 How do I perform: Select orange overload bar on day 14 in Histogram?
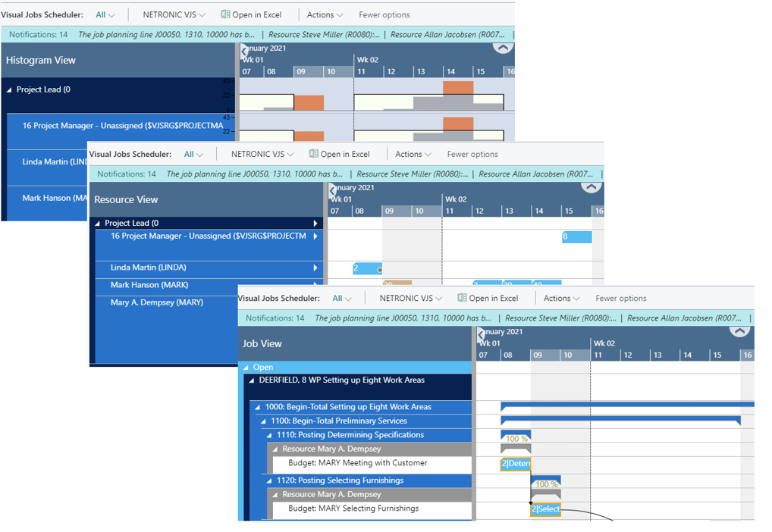coord(458,88)
